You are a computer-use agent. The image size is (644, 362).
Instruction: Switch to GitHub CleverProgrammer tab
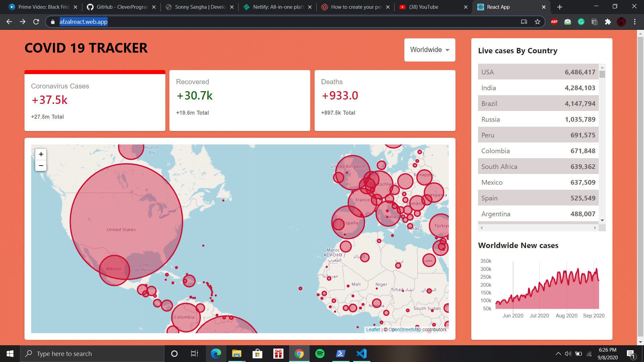[117, 7]
